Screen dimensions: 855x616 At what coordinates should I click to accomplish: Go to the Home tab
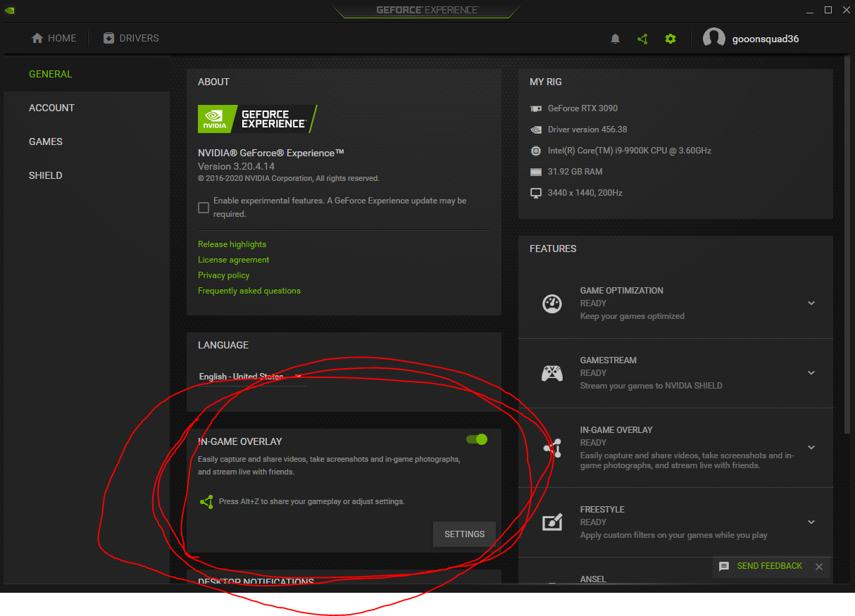point(54,38)
